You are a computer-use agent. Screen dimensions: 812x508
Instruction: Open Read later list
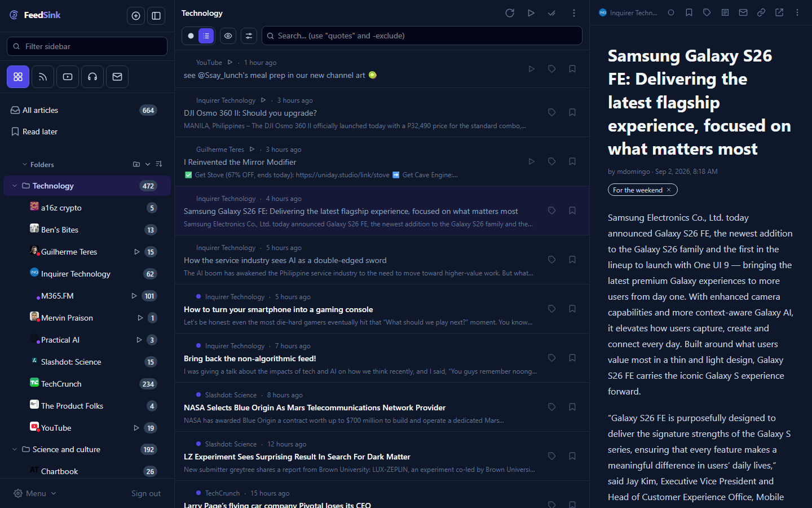click(87, 132)
